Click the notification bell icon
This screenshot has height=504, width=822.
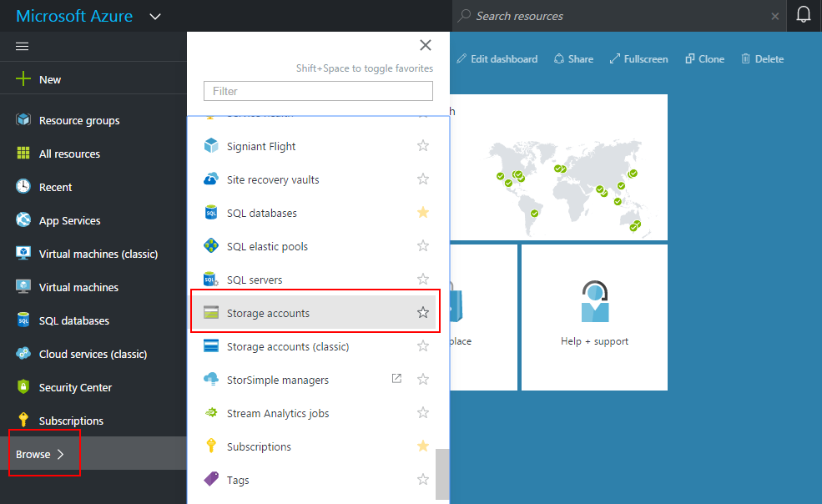pyautogui.click(x=804, y=15)
